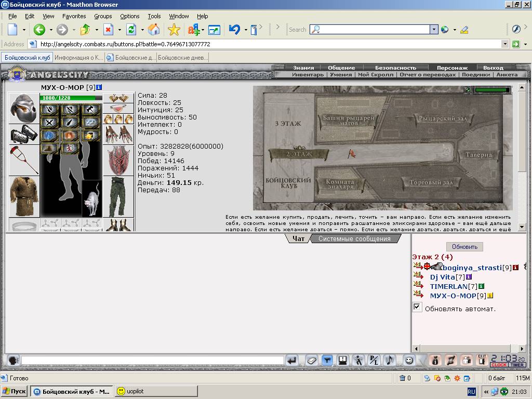Open the Безопасность top menu

tap(395, 68)
